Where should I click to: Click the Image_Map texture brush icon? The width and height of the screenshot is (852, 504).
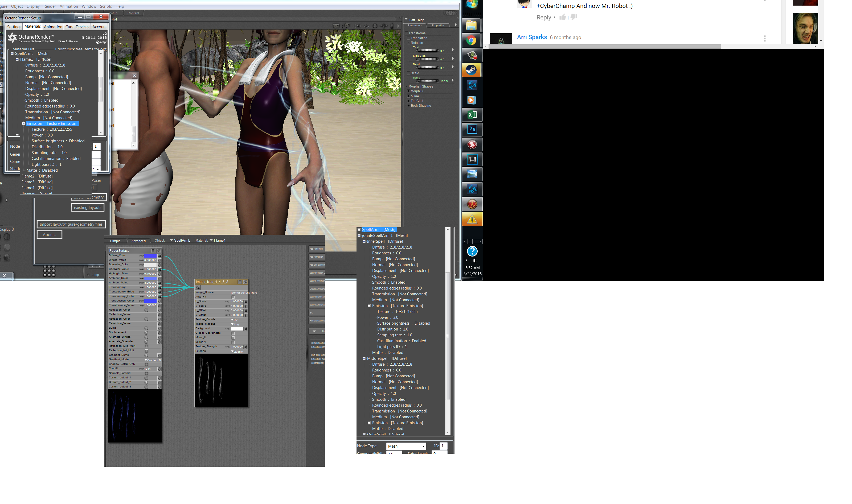198,287
